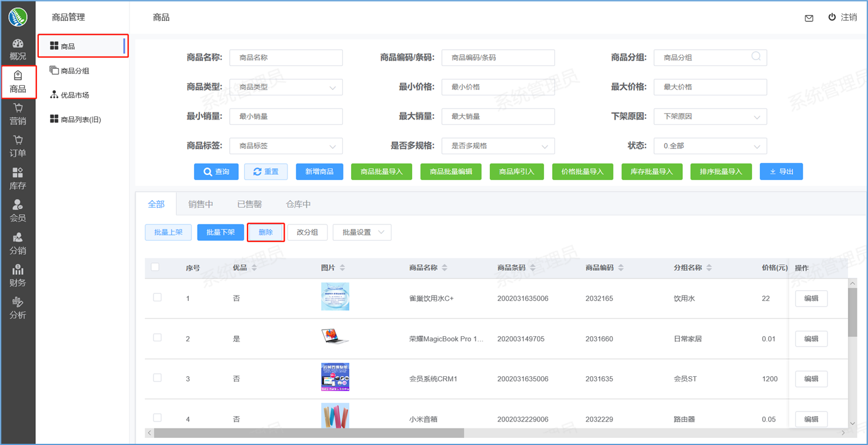Viewport: 868px width, 445px height.
Task: Click the mail envelope icon
Action: tap(809, 18)
